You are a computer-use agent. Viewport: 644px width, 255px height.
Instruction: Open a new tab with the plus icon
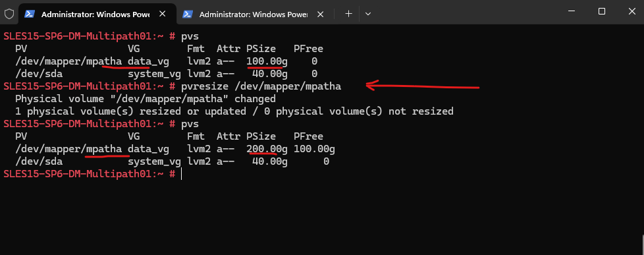coord(349,14)
